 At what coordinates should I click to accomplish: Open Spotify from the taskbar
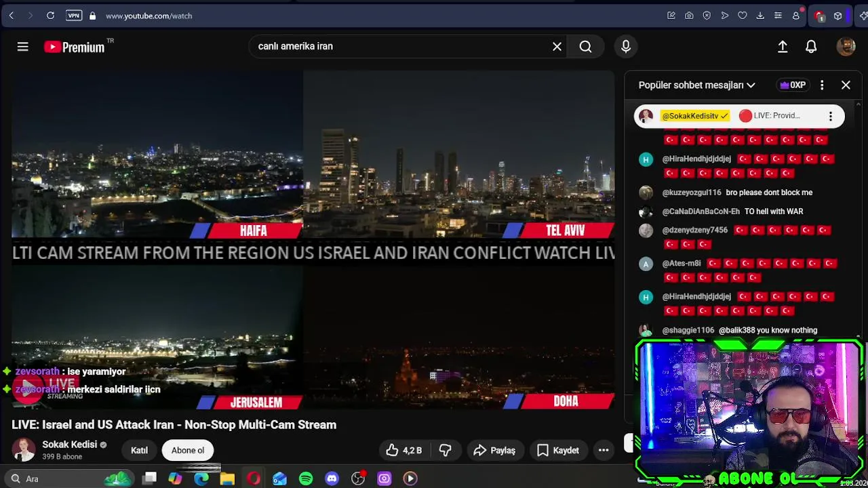click(x=306, y=479)
